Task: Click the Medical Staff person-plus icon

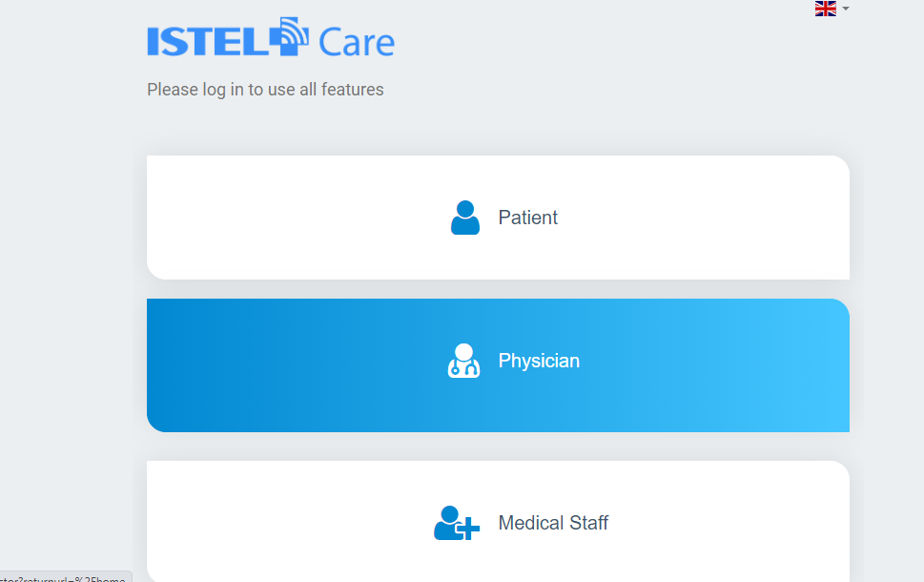Action: click(x=457, y=523)
